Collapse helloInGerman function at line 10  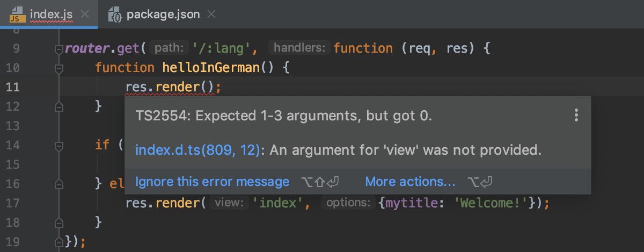(x=59, y=69)
